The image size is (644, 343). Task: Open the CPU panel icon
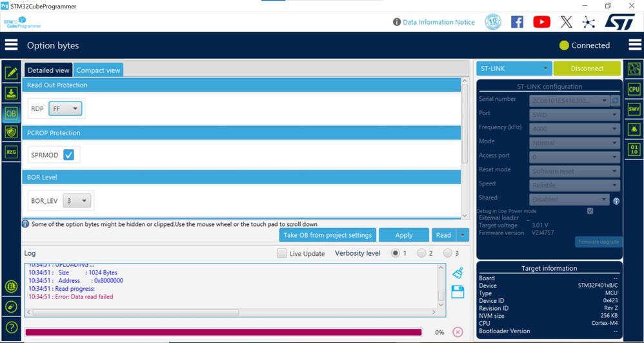(634, 89)
